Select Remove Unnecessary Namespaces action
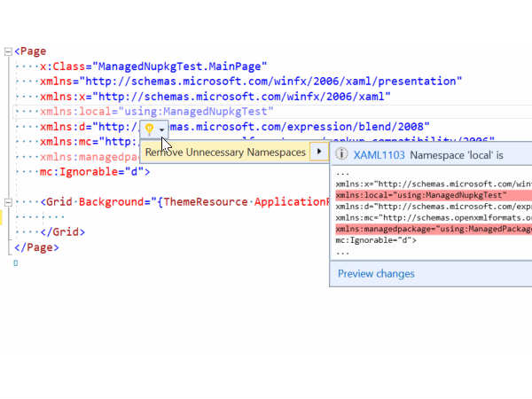Viewport: 532px width, 399px height. (224, 153)
